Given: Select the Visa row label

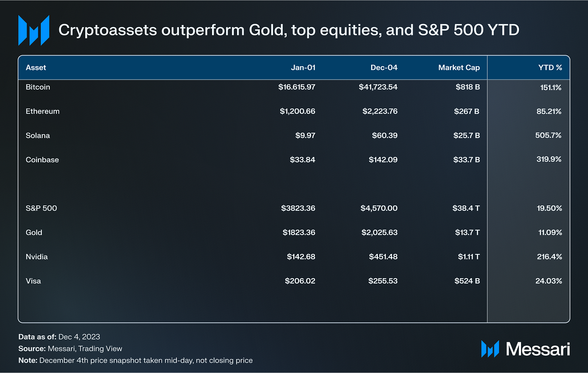Looking at the screenshot, I should pyautogui.click(x=33, y=281).
